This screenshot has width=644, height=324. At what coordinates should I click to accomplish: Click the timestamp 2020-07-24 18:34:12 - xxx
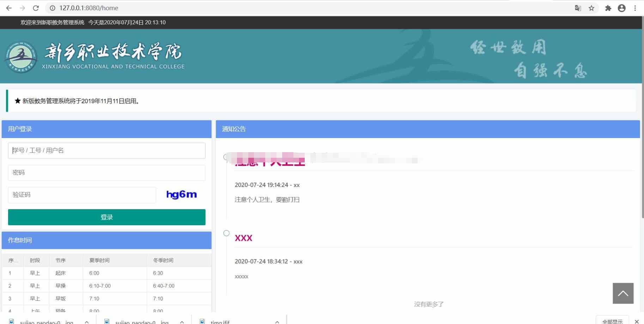(268, 261)
